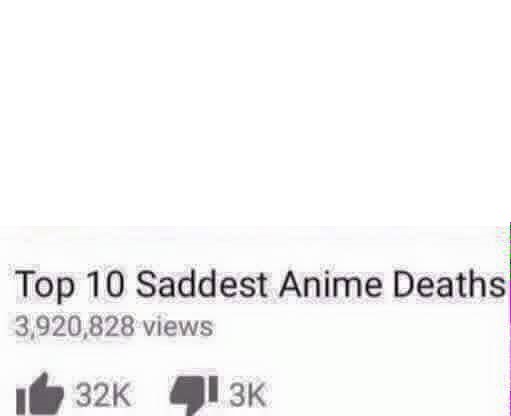Like the video with thumbs up icon

click(x=40, y=394)
